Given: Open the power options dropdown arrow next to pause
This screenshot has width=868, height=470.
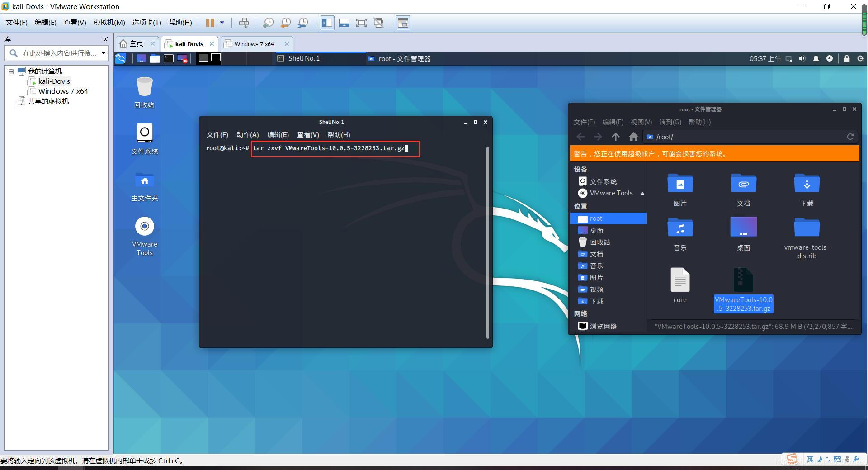Looking at the screenshot, I should tap(222, 23).
